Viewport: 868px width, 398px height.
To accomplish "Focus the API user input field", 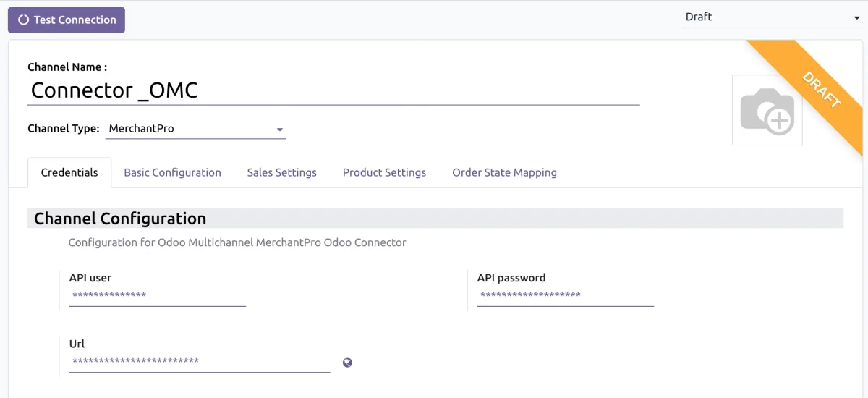I will (x=157, y=296).
